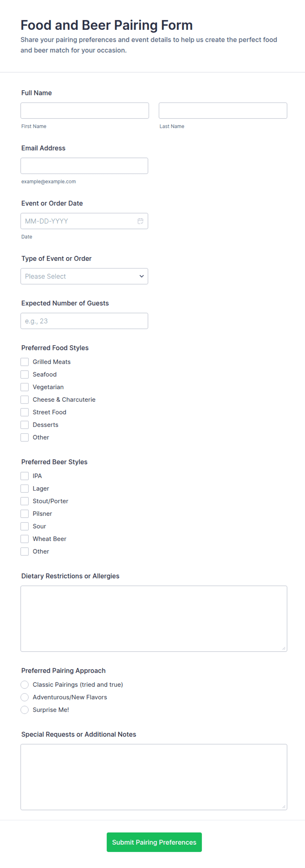Activate the Email Address input
305x868 pixels.
pos(84,166)
